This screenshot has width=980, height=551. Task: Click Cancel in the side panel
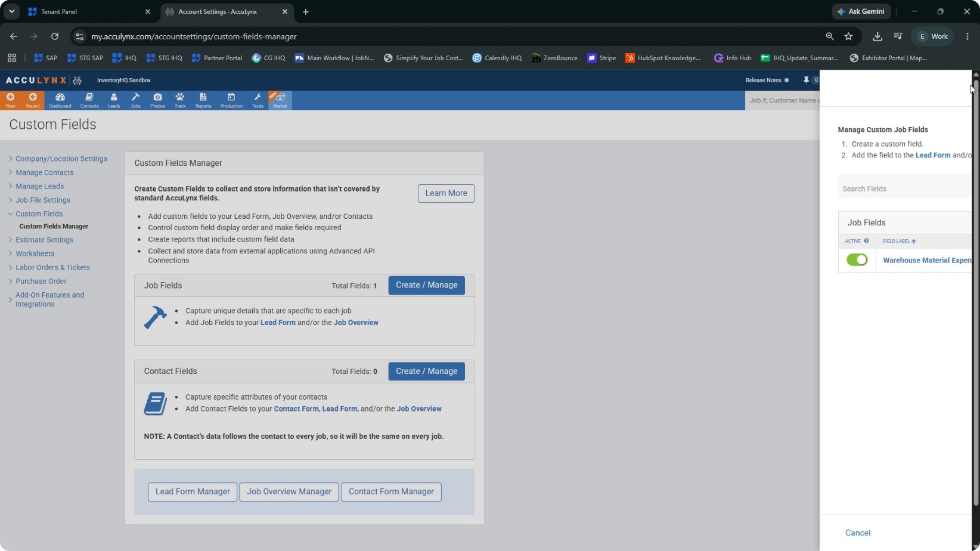[x=857, y=533]
